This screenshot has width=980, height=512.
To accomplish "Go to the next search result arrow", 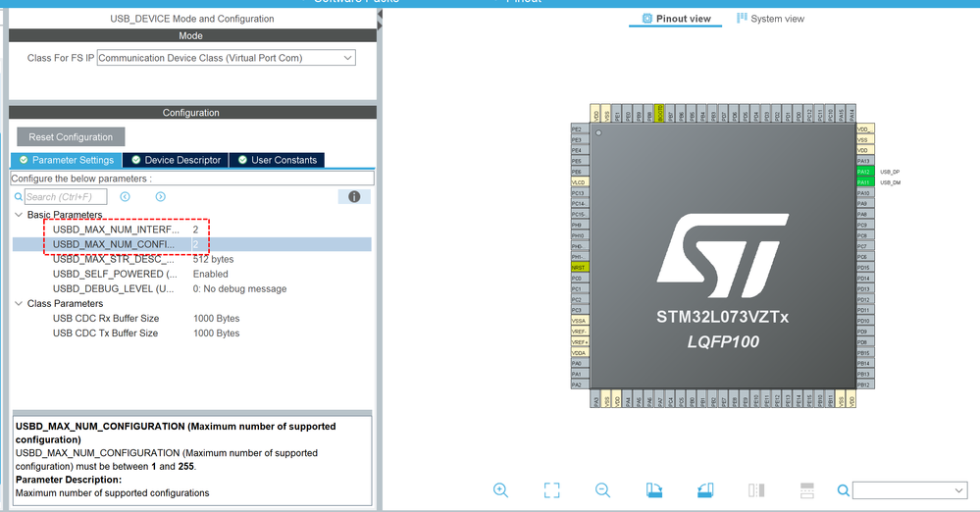I will (x=161, y=197).
